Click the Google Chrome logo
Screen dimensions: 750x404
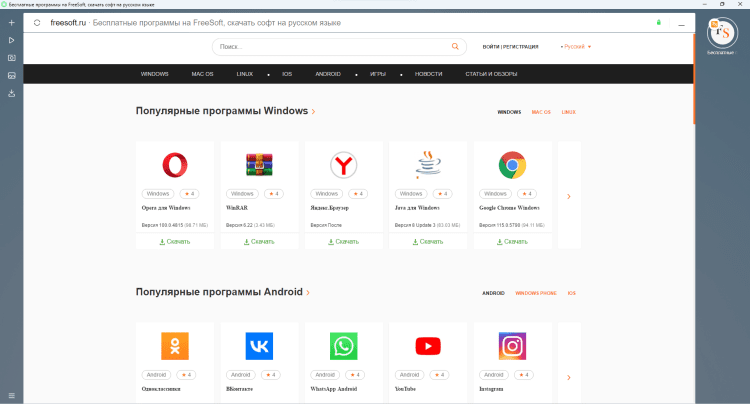point(512,165)
